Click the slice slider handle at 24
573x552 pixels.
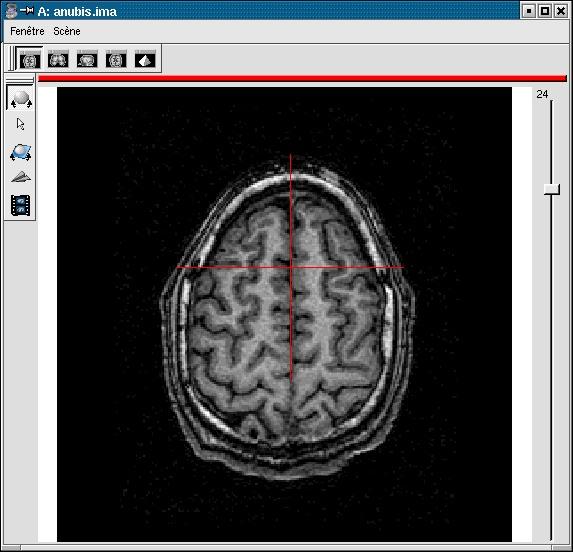[x=552, y=189]
